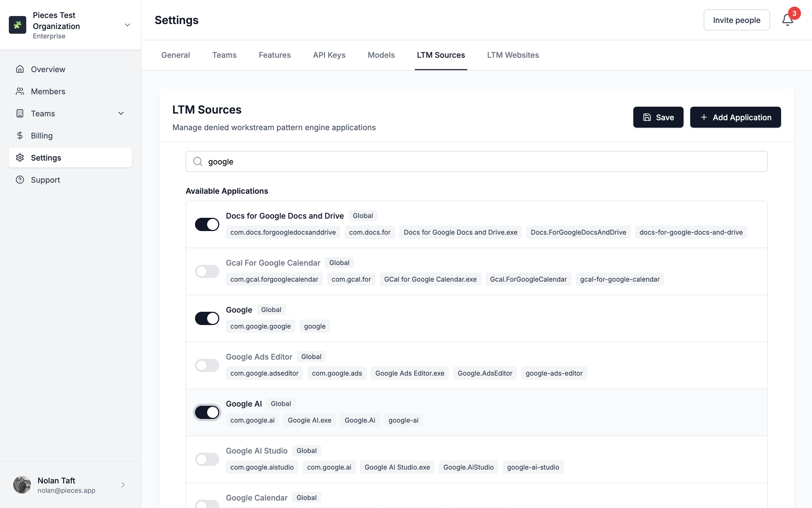Turn on the Google Ads Editor toggle

pyautogui.click(x=207, y=365)
